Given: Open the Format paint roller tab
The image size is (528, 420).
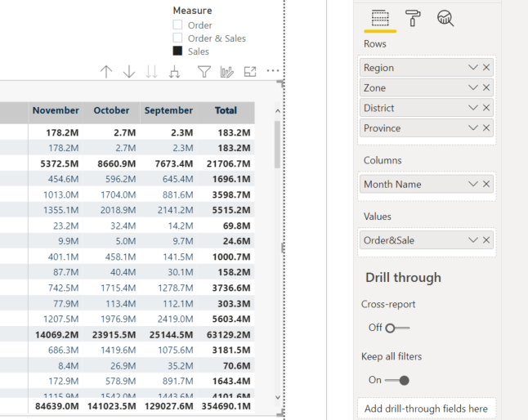Looking at the screenshot, I should click(x=413, y=18).
